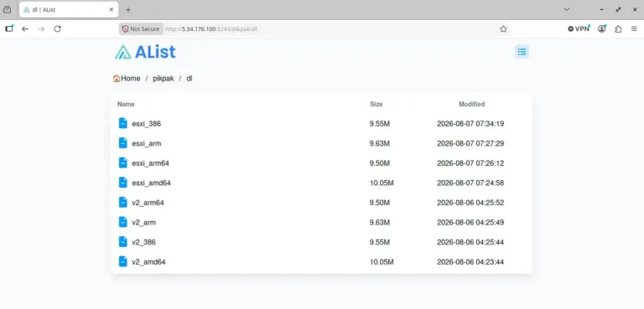Image resolution: width=644 pixels, height=309 pixels.
Task: Click the date 2026-08-06 04:25:44
Action: click(x=470, y=242)
